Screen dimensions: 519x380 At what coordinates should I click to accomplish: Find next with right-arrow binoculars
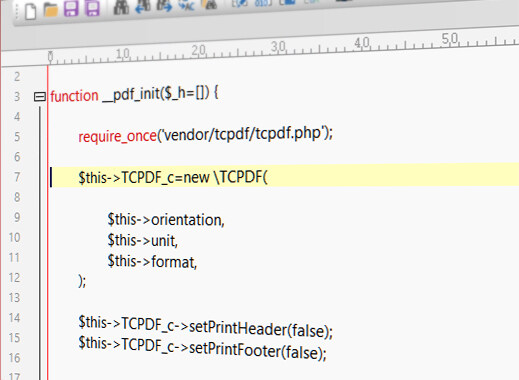[164, 6]
